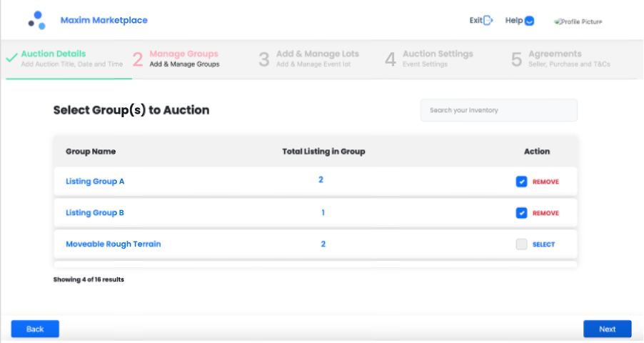Click the Help chat bubble icon
Image resolution: width=644 pixels, height=343 pixels.
529,21
